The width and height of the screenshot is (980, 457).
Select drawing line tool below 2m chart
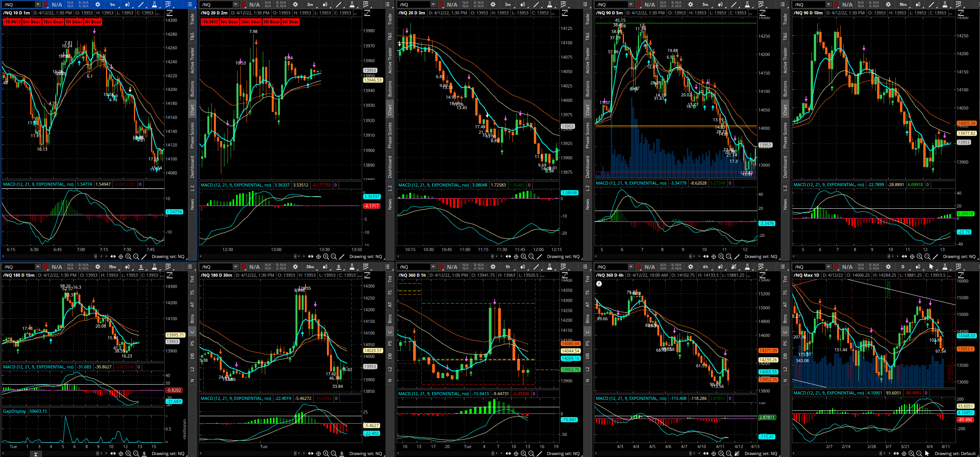click(x=342, y=256)
